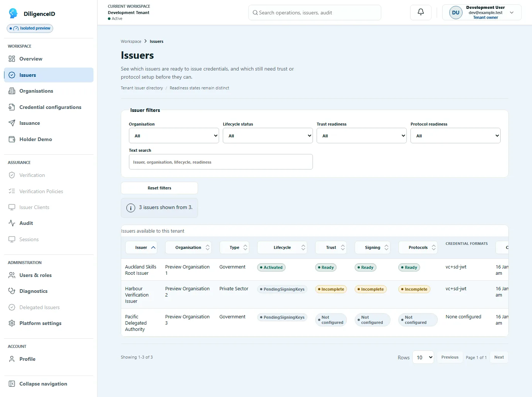Click the DiligenceID logo icon
Screen dimensions: 532x397
13,13
